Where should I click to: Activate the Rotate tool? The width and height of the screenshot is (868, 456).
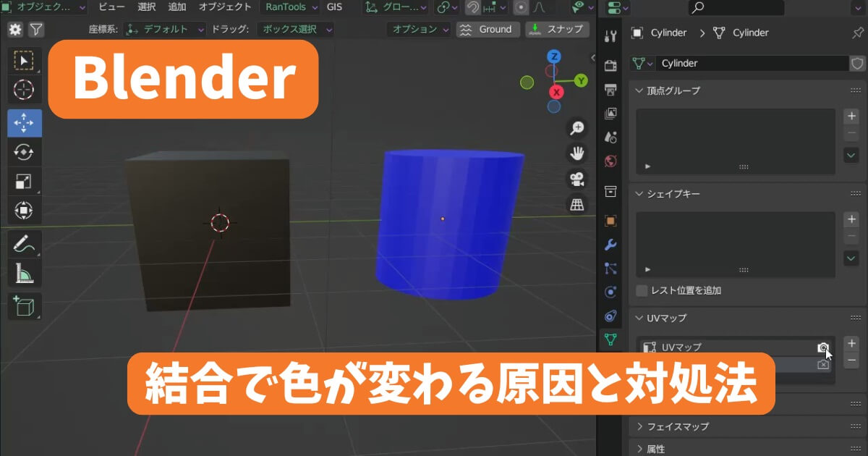[25, 153]
